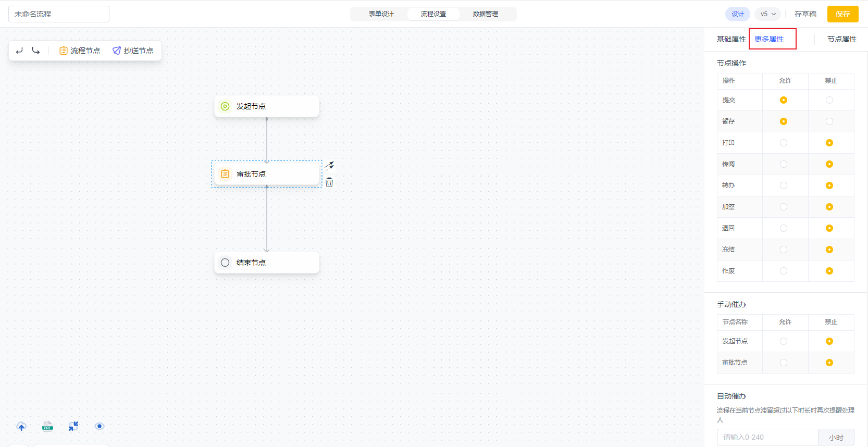Switch to 流程设置 tab
The height and width of the screenshot is (447, 868).
[x=433, y=14]
